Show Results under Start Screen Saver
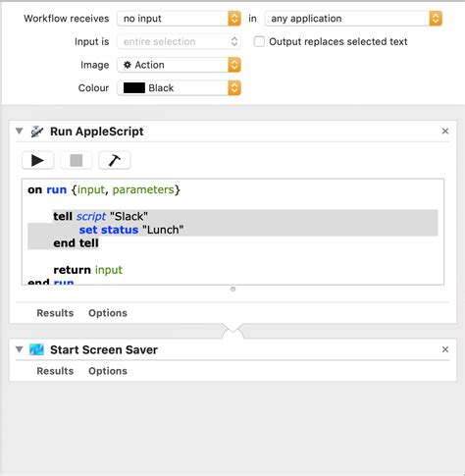Image resolution: width=465 pixels, height=476 pixels. (x=55, y=371)
